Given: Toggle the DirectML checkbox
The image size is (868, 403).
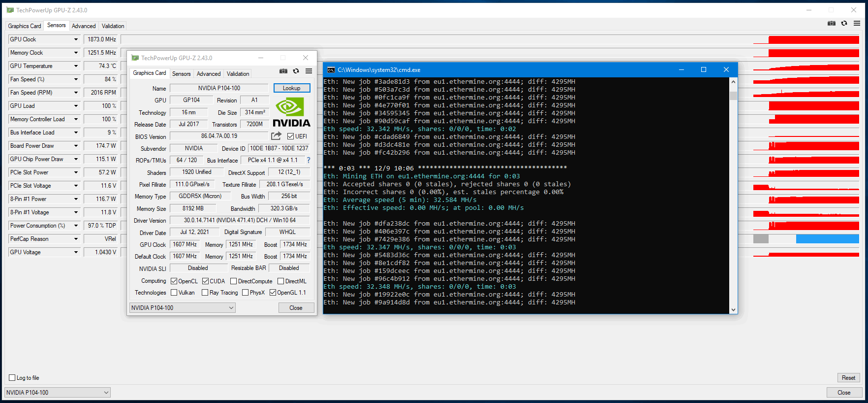Looking at the screenshot, I should click(x=280, y=281).
